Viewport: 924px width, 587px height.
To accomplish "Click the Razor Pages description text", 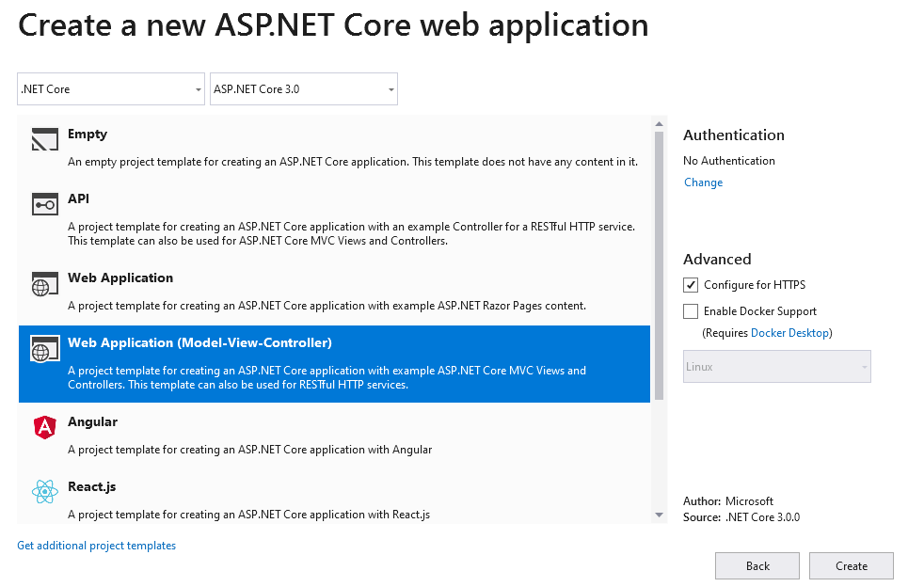I will tap(327, 306).
